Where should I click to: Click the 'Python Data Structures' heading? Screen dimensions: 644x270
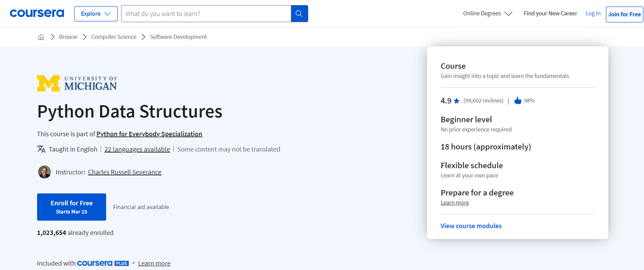130,111
